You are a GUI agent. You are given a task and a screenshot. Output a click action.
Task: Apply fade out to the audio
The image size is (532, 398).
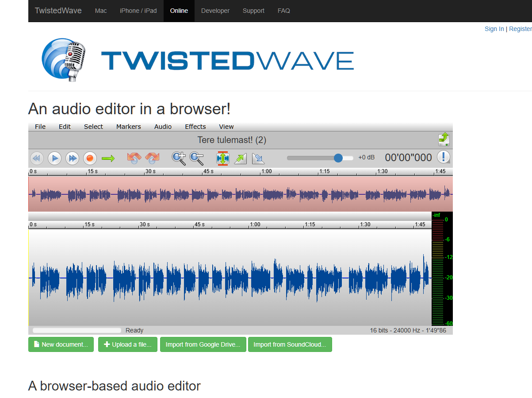click(258, 158)
